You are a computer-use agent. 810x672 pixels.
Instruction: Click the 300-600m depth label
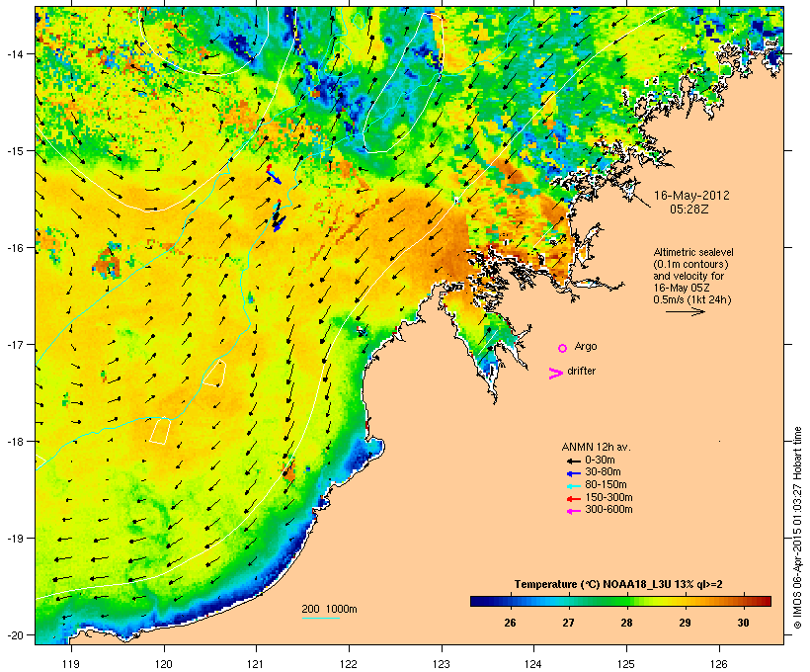point(609,510)
